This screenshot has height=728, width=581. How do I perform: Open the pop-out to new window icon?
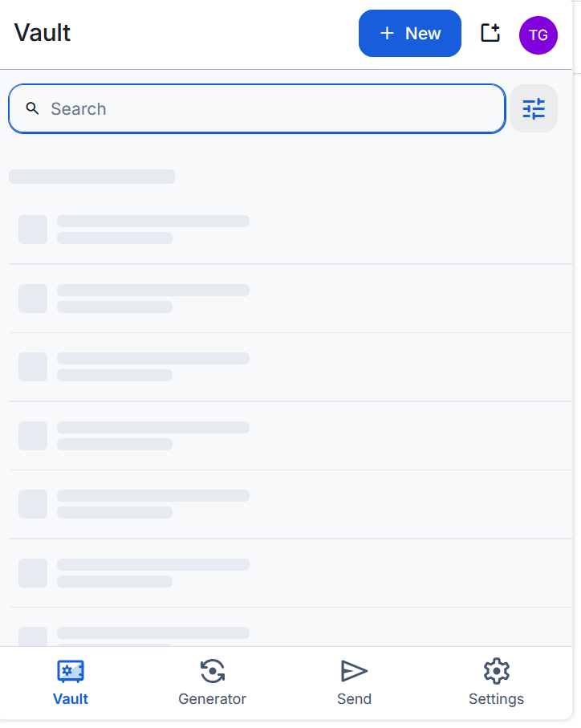(x=490, y=33)
